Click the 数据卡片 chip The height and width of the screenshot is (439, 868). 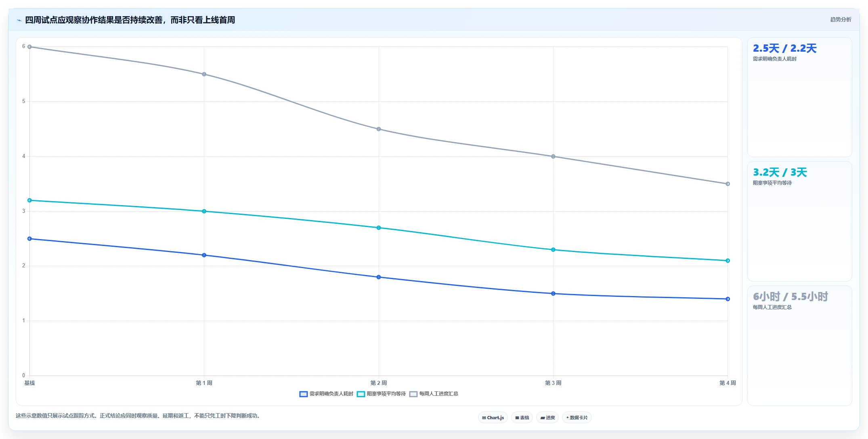click(x=577, y=418)
